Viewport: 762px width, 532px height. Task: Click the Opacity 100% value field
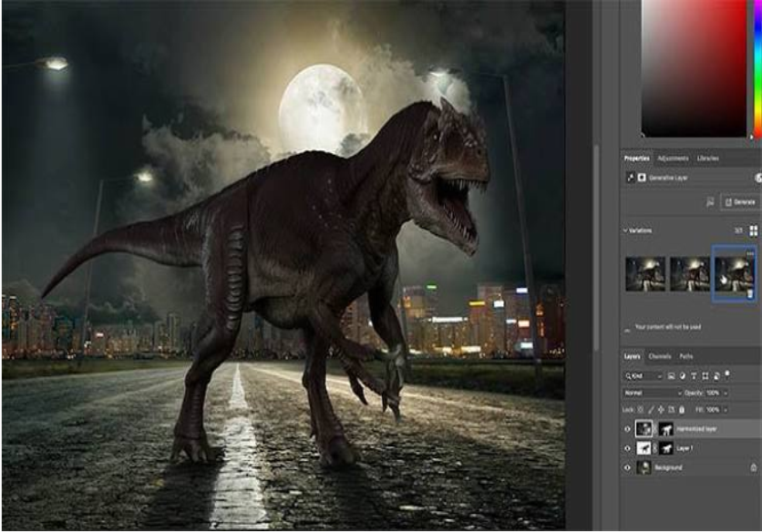pyautogui.click(x=713, y=393)
